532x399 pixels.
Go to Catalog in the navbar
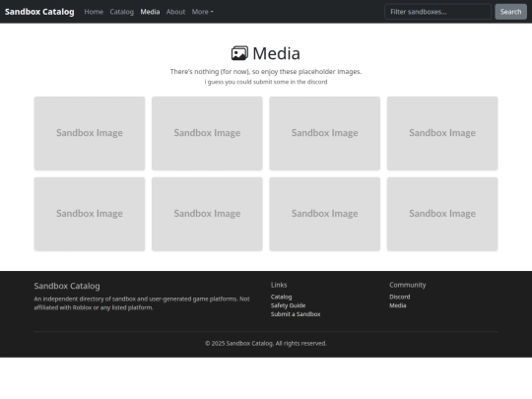click(122, 12)
